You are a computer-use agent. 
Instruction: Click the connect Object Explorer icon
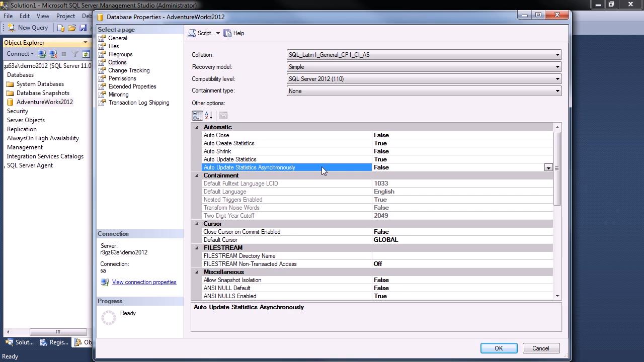coord(42,54)
